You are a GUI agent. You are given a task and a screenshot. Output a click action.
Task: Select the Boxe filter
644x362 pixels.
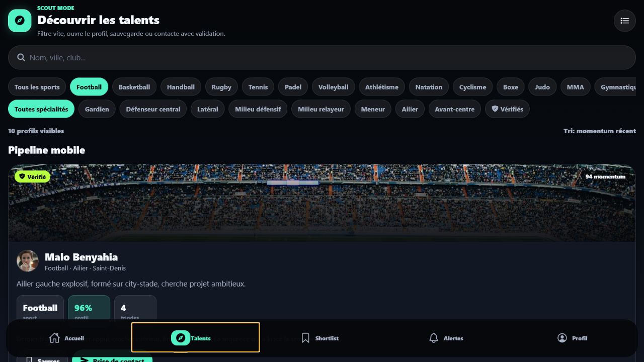point(510,87)
